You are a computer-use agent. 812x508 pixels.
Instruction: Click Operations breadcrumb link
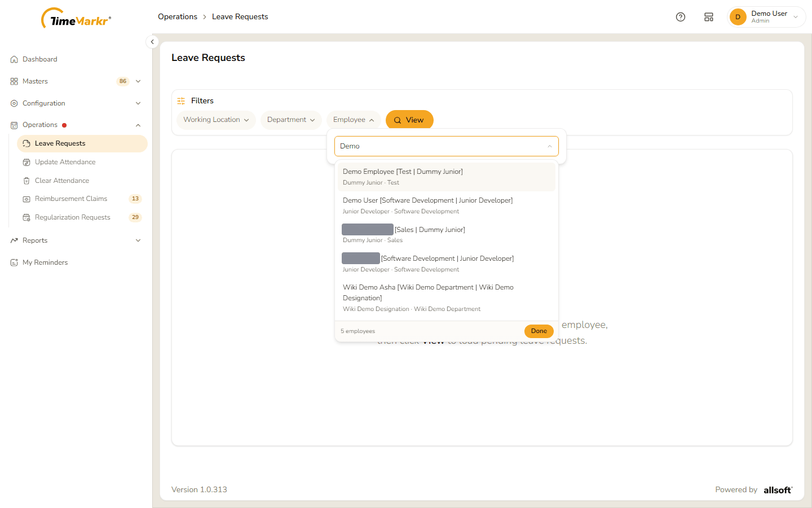178,17
